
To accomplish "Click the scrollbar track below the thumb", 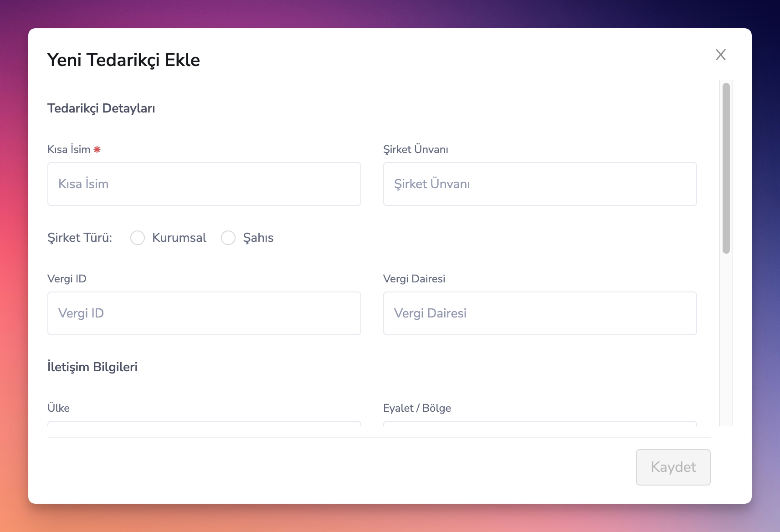I will [726, 342].
